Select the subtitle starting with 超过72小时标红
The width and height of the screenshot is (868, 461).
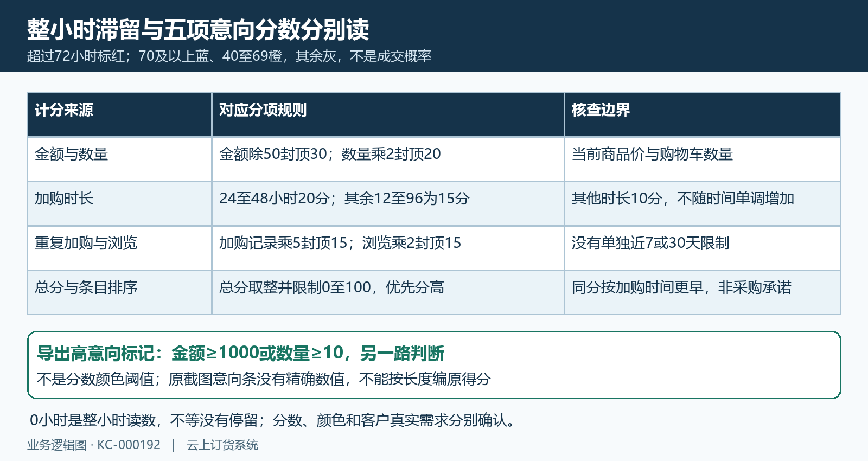229,56
